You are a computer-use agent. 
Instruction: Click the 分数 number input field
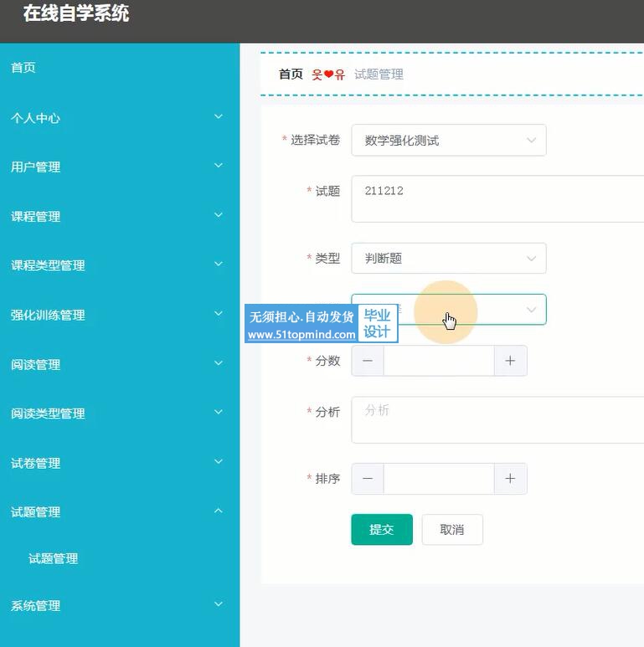(x=439, y=361)
